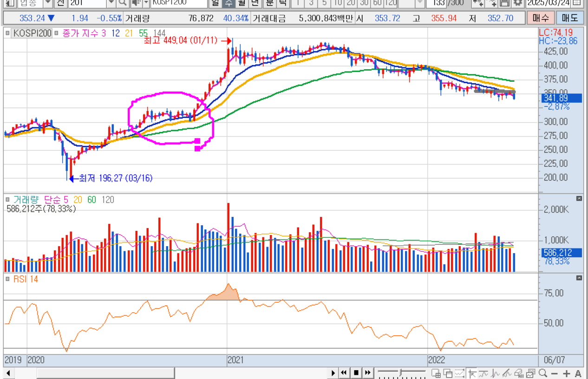Click the horizontal scrollbar thumb below chart
588x379 pixels.
pyautogui.click(x=105, y=373)
